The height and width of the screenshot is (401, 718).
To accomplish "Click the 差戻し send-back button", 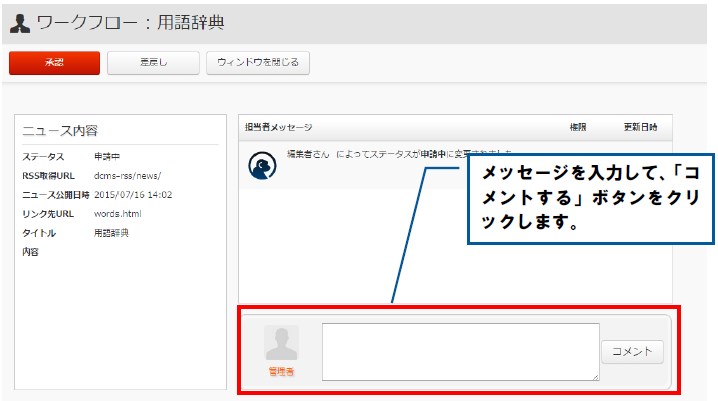I will click(x=153, y=63).
